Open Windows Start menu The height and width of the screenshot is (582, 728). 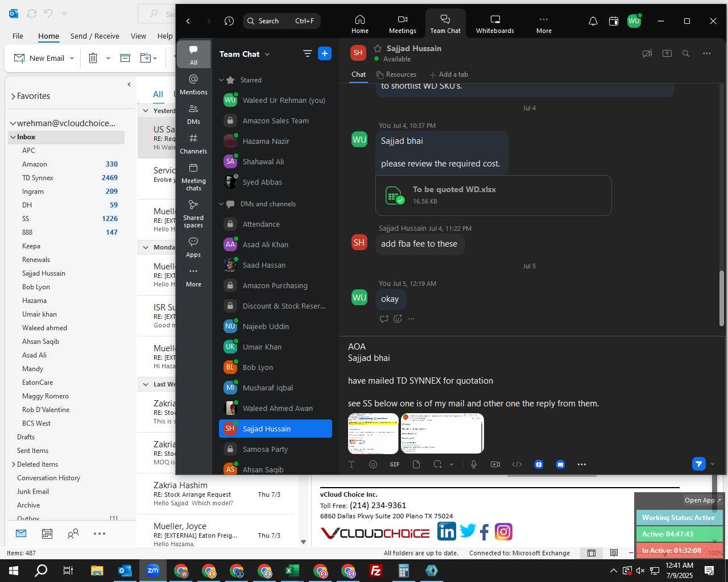click(13, 571)
